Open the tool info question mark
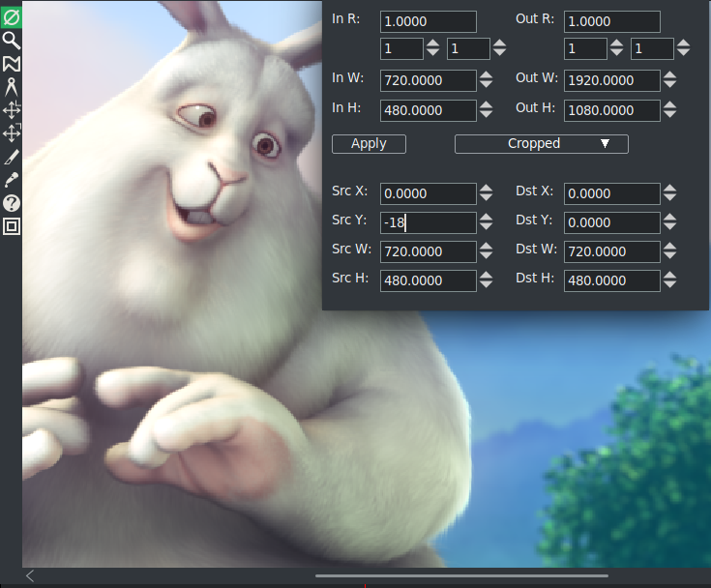The image size is (711, 588). coord(12,203)
